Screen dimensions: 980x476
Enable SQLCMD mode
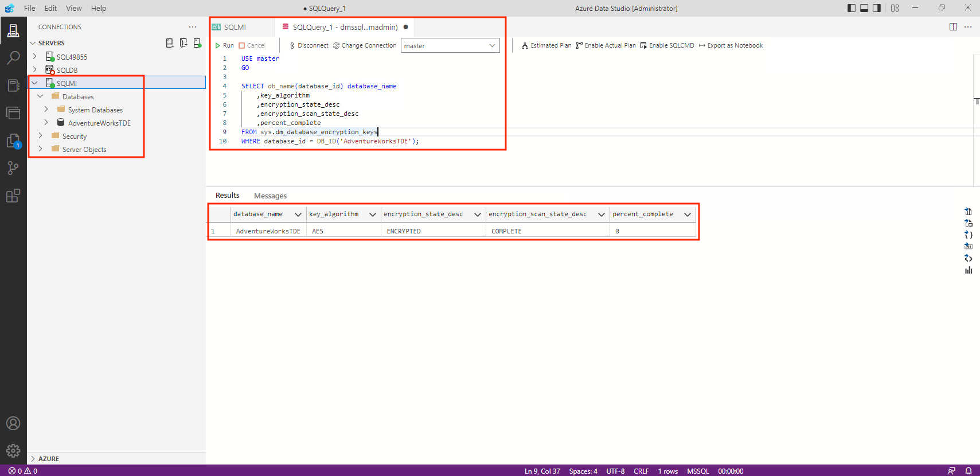[x=667, y=45]
